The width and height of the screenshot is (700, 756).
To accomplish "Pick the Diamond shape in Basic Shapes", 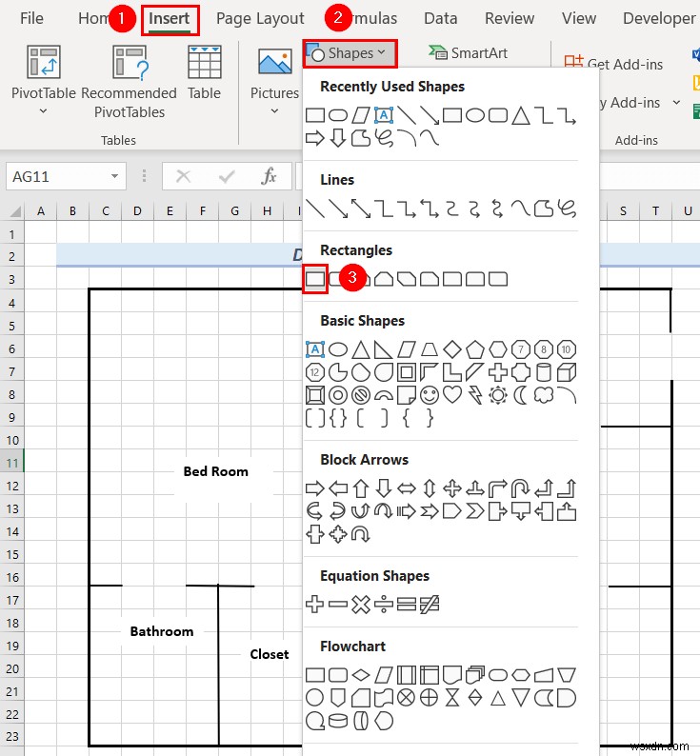I will tap(452, 349).
